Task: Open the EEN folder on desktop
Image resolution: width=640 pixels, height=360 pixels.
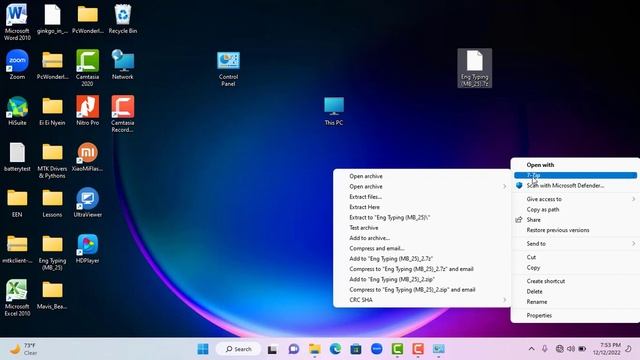Action: [17, 202]
